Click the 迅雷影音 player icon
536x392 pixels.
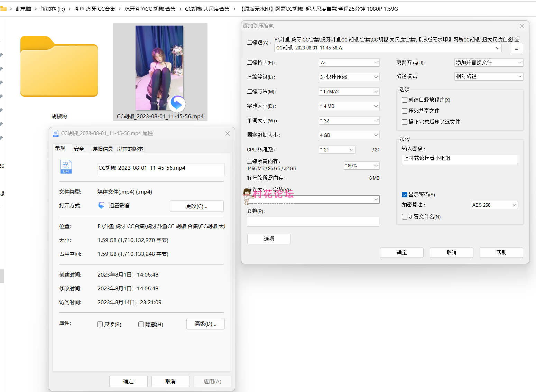(101, 205)
